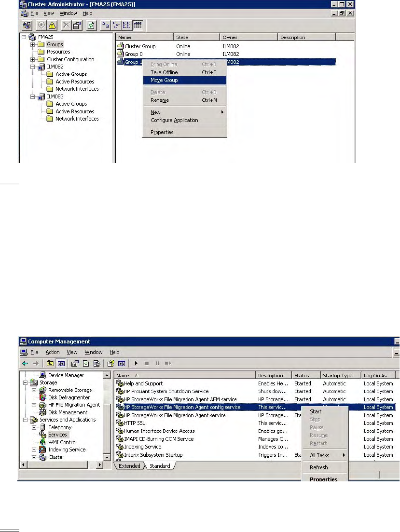Sort services by Name column header
The image size is (400, 532).
(x=185, y=375)
